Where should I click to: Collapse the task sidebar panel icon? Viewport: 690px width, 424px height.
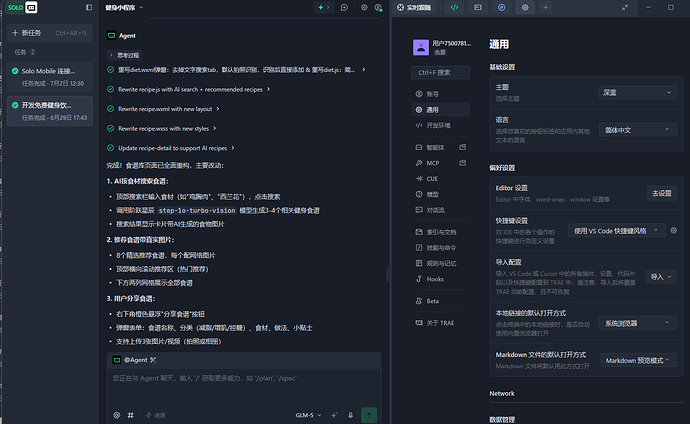tap(89, 7)
